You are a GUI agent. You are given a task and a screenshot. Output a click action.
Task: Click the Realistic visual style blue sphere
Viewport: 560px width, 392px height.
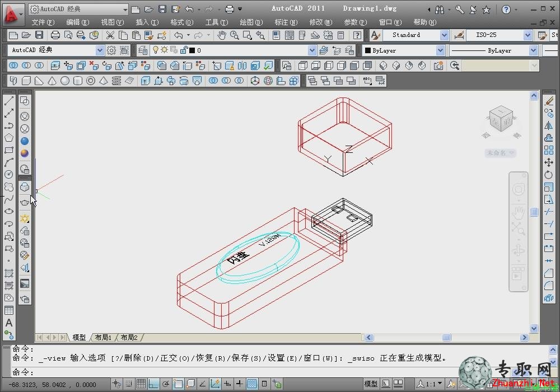(x=25, y=141)
